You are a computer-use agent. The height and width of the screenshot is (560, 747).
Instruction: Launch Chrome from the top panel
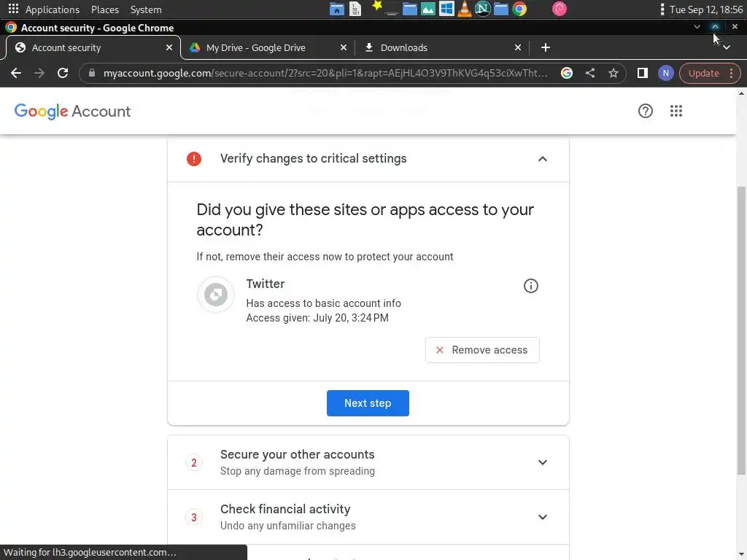(519, 9)
